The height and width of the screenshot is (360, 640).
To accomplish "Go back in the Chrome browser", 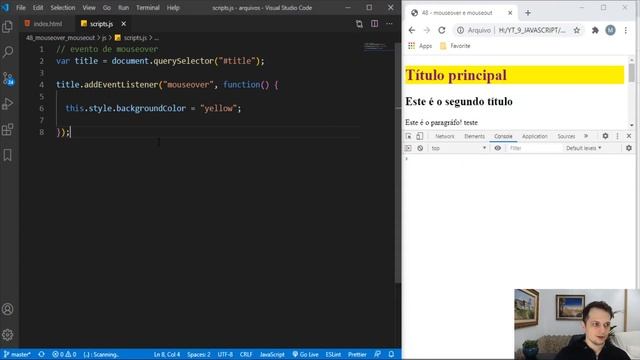I will 412,30.
